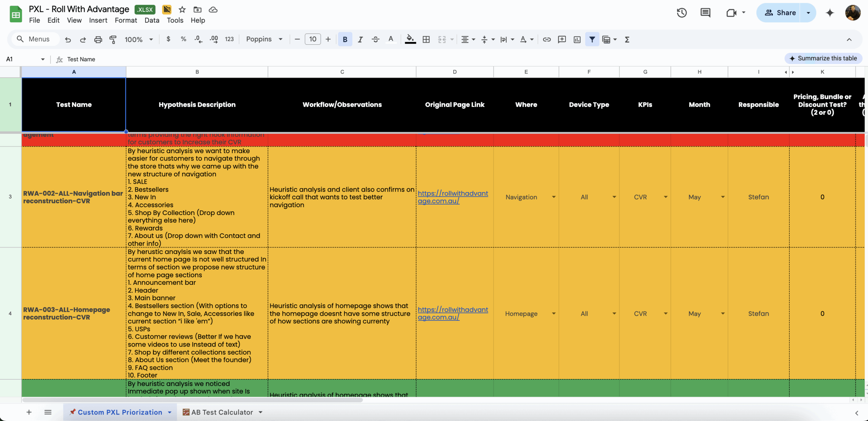
Task: Format as currency with dollar icon
Action: point(169,39)
